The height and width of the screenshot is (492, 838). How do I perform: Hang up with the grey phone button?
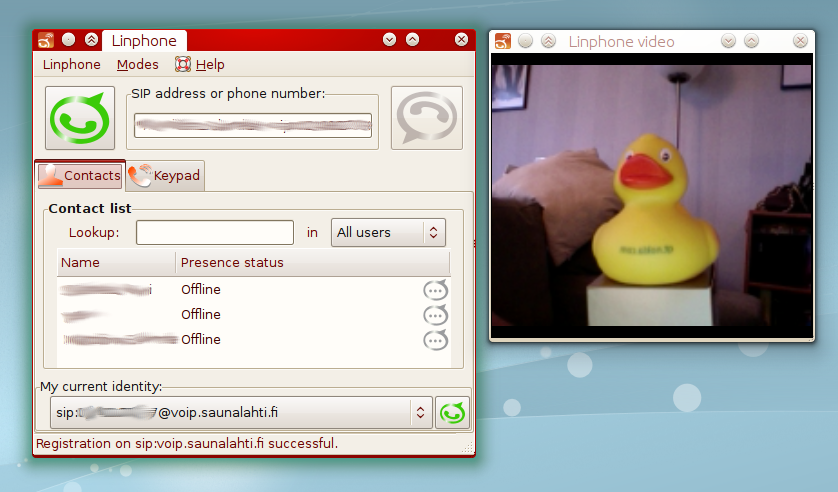pyautogui.click(x=426, y=118)
